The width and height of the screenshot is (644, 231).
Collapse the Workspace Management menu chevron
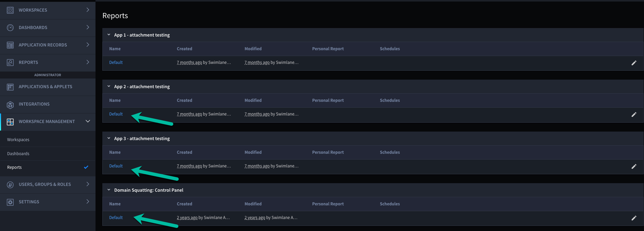click(x=88, y=121)
